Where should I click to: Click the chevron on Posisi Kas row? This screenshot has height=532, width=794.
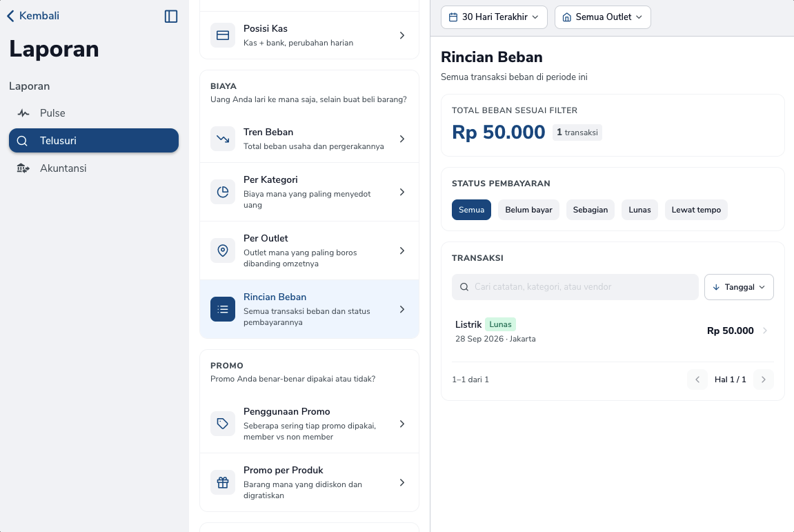(x=402, y=35)
